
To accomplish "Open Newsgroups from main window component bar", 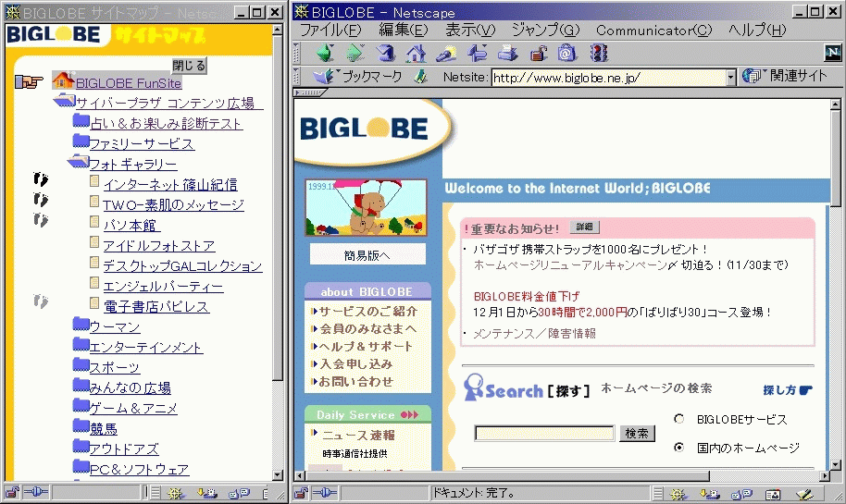I will 741,493.
